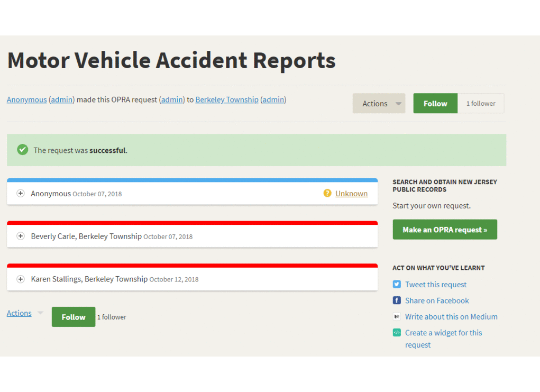This screenshot has height=392, width=540.
Task: Click the bottom 1 follower text
Action: [x=112, y=317]
